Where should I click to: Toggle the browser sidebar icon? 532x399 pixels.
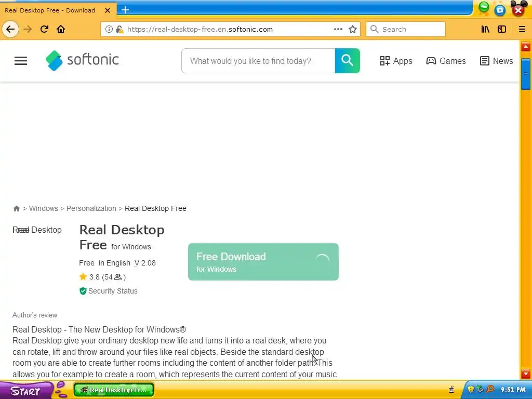pos(502,29)
